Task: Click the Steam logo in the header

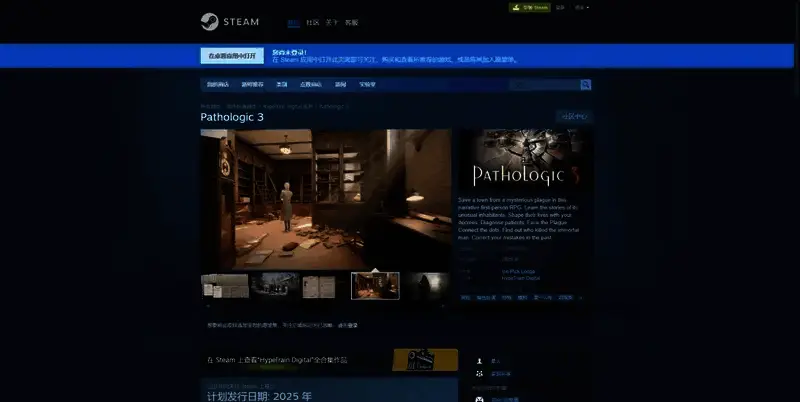Action: click(x=229, y=21)
